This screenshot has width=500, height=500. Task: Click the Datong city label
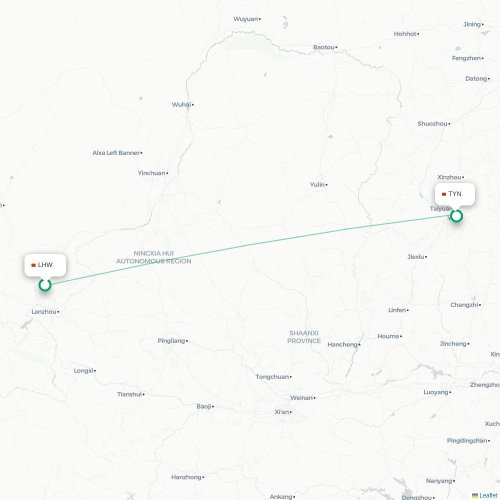coord(477,79)
